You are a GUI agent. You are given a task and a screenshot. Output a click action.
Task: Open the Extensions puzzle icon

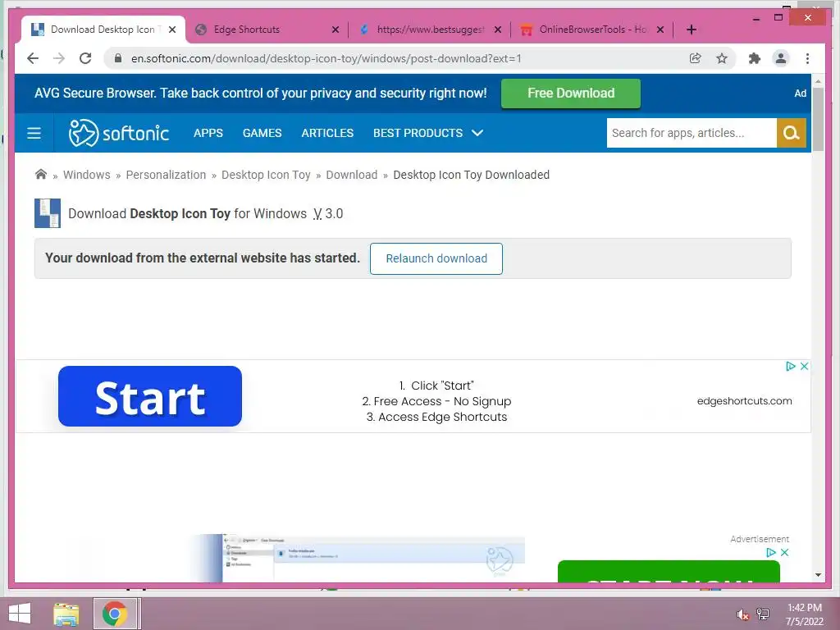click(x=755, y=58)
